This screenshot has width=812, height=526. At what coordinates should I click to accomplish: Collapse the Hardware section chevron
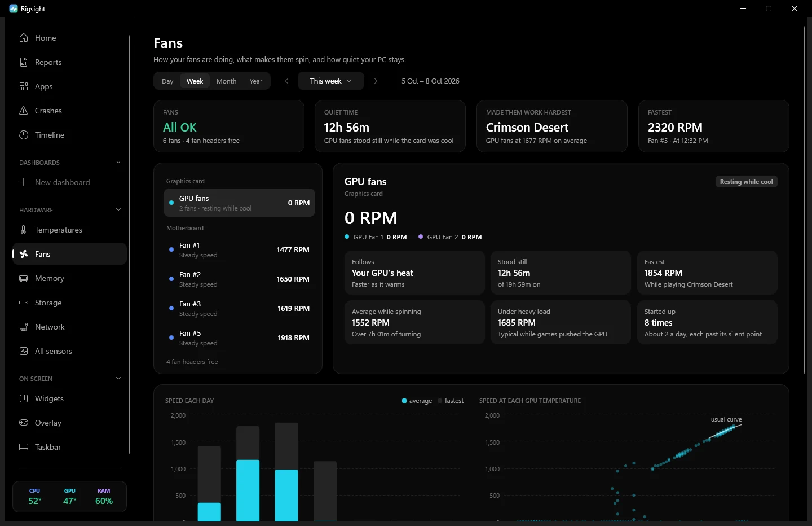pos(118,209)
